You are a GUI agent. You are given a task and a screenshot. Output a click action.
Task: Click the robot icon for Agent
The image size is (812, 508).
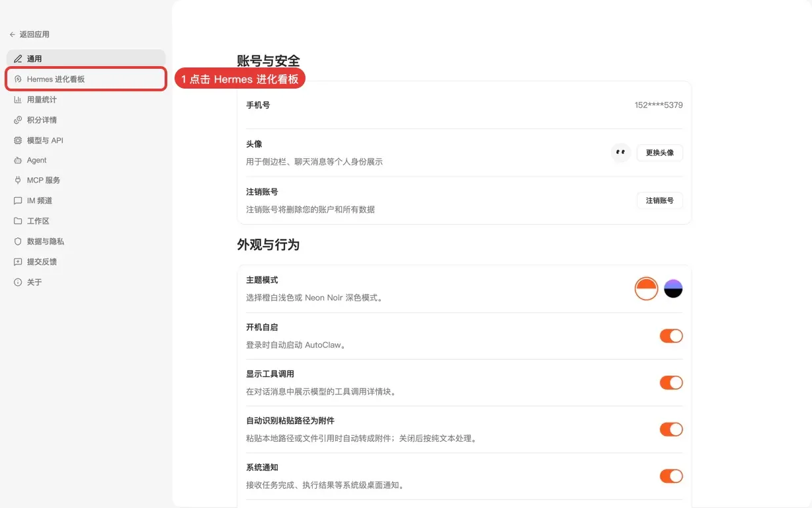[18, 160]
